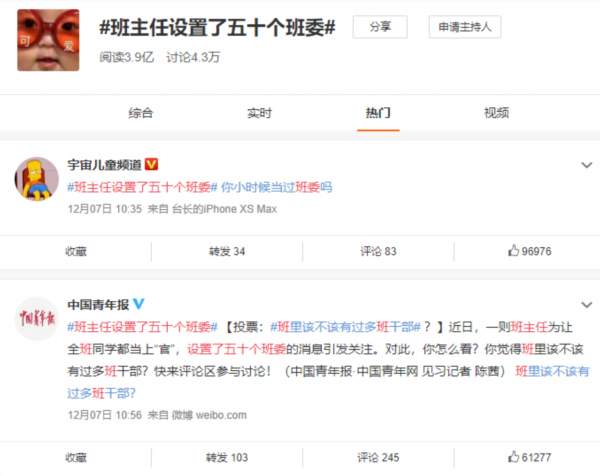Like the post with 61277 likes

coord(530,457)
